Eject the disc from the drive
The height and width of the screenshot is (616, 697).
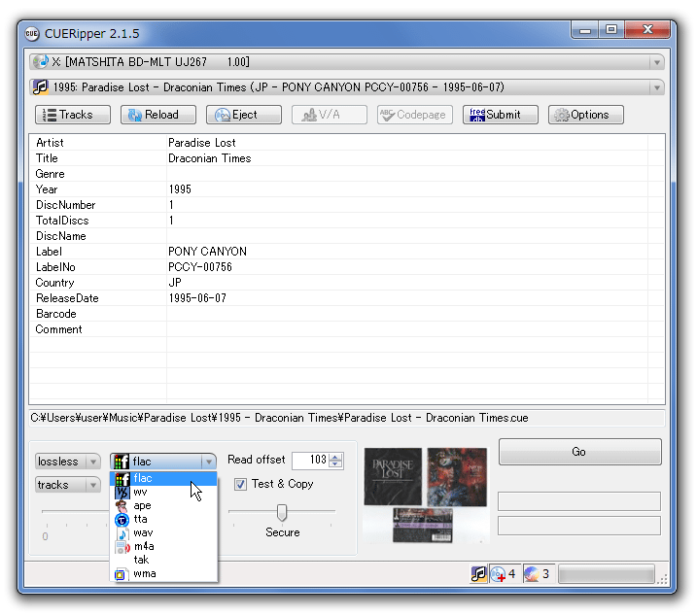coord(243,115)
